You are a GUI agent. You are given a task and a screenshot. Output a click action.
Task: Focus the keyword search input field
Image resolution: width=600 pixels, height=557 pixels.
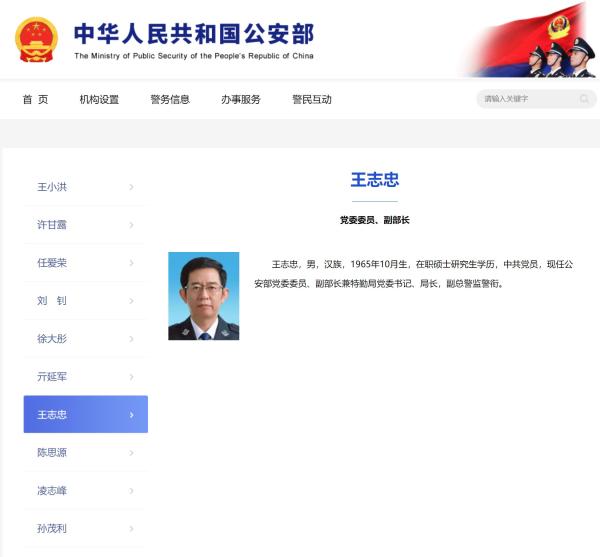pyautogui.click(x=536, y=99)
